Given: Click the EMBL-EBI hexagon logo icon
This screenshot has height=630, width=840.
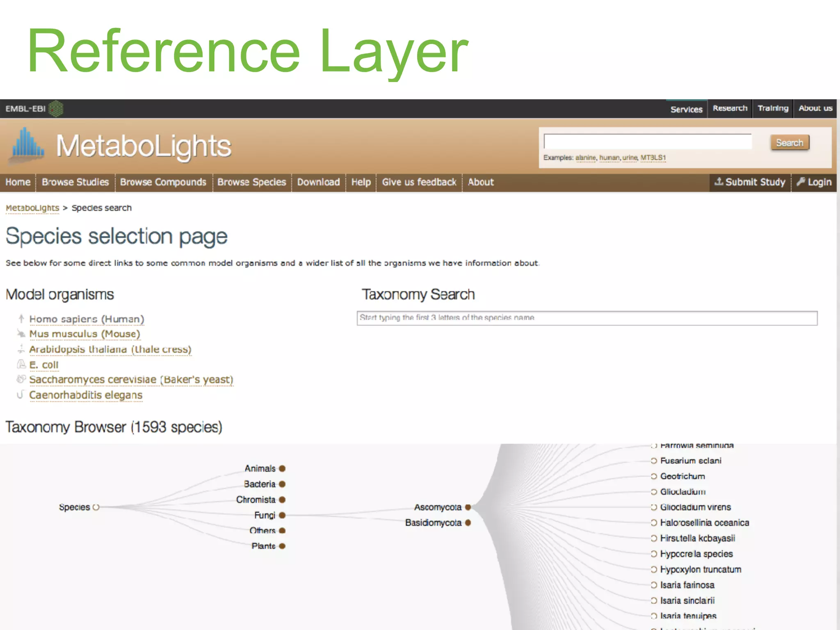Looking at the screenshot, I should click(56, 109).
